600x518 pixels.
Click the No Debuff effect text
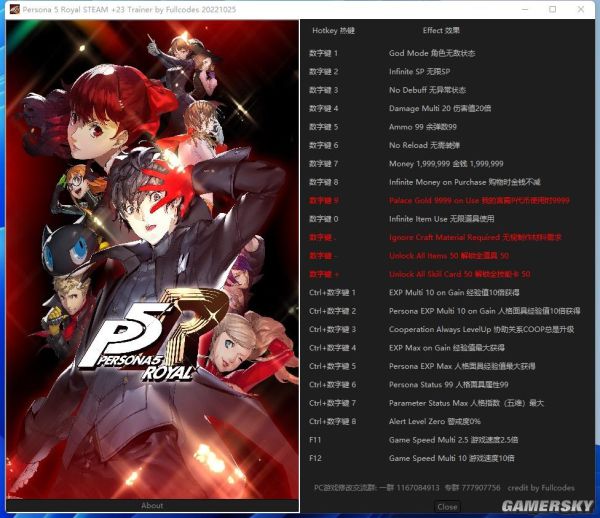(x=427, y=90)
